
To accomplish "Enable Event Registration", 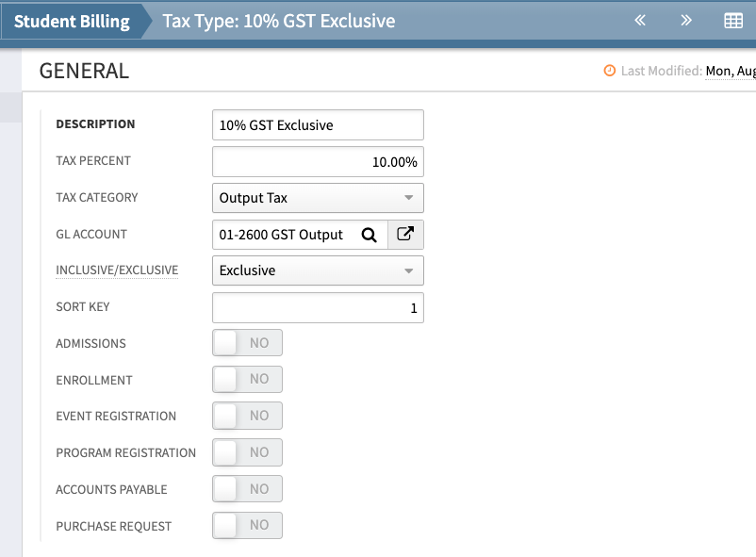I will 246,416.
